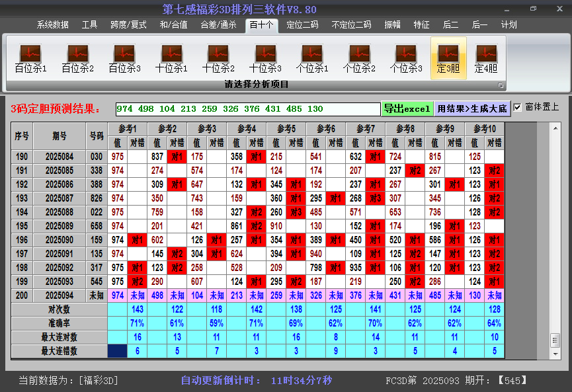
Task: Click the ribbon group expand launcher icon
Action: pyautogui.click(x=501, y=85)
